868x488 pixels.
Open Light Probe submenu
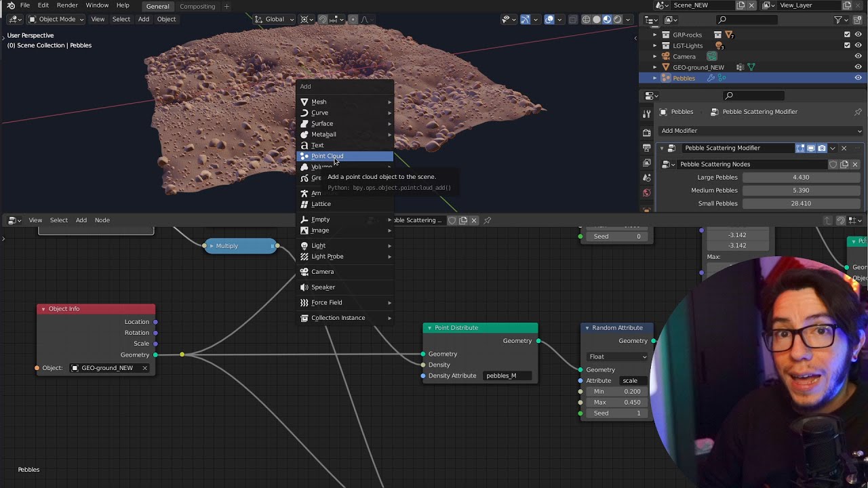pyautogui.click(x=345, y=256)
